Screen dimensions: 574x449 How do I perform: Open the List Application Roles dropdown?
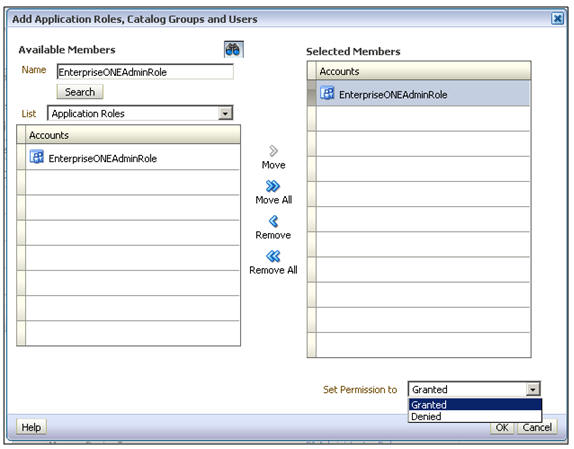[226, 113]
